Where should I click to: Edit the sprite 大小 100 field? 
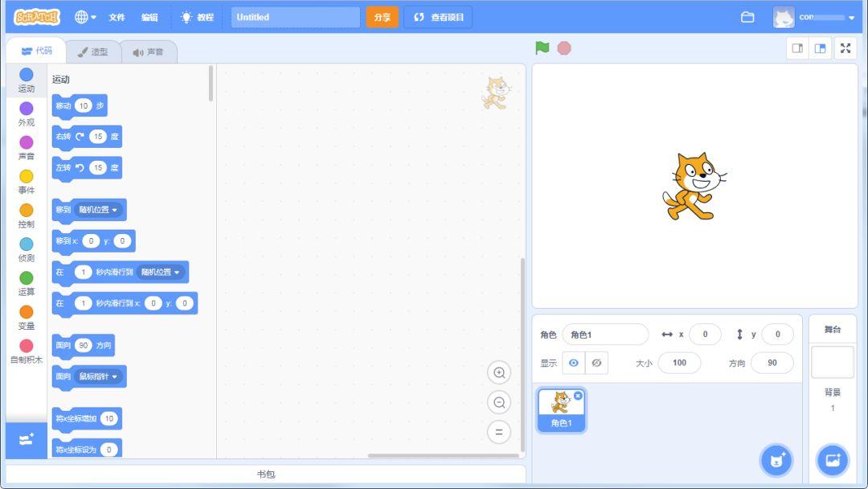click(x=679, y=363)
